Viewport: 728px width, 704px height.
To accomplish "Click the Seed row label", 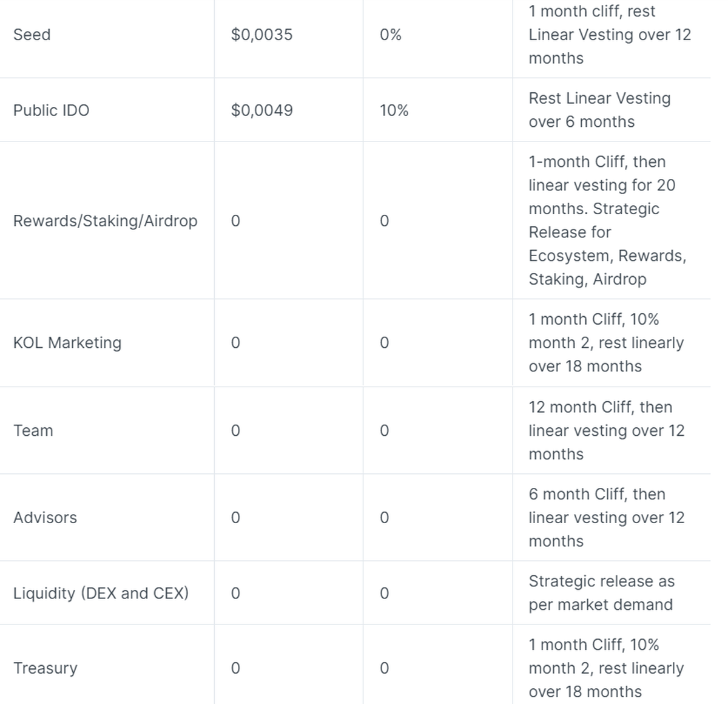I will 32,35.
